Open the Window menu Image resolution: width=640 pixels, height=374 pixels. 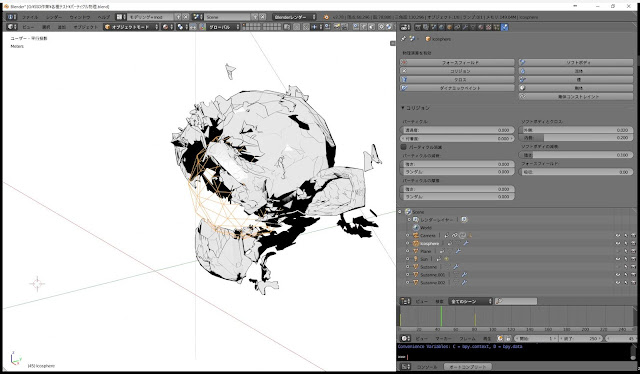pyautogui.click(x=80, y=17)
